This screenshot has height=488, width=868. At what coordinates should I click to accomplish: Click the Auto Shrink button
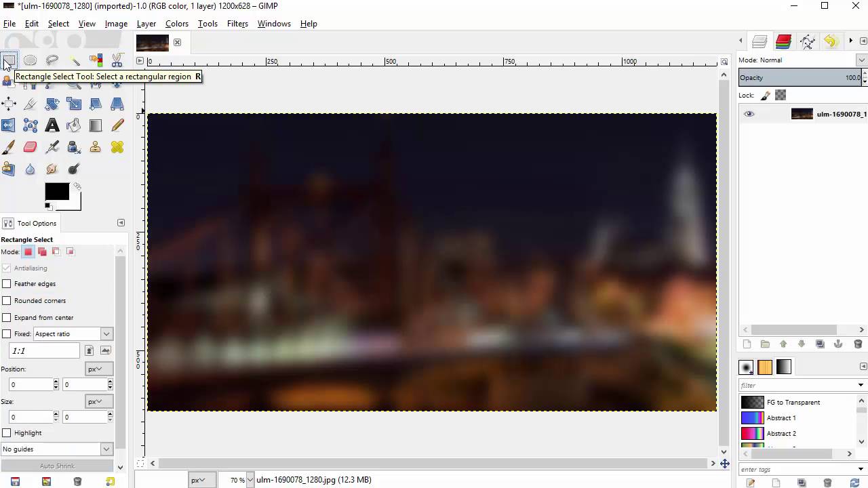click(57, 466)
